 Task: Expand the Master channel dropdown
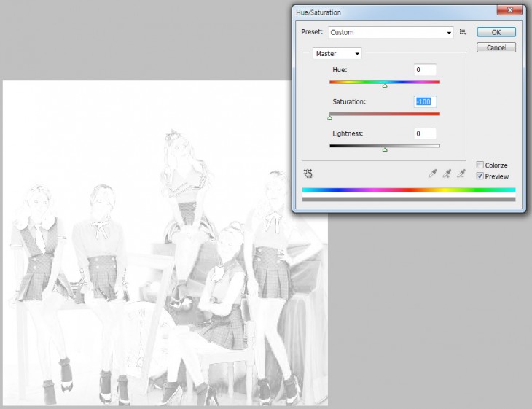[337, 53]
